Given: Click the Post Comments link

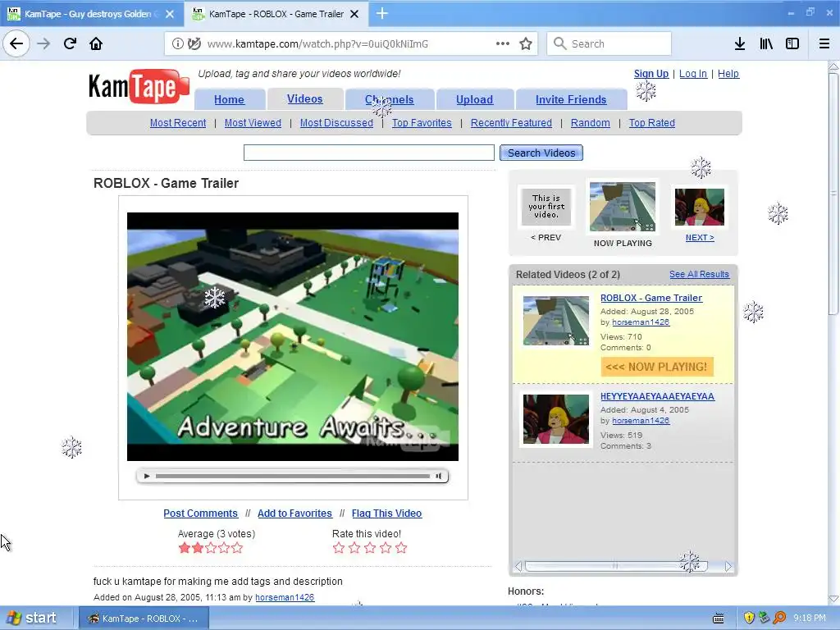Looking at the screenshot, I should 200,514.
